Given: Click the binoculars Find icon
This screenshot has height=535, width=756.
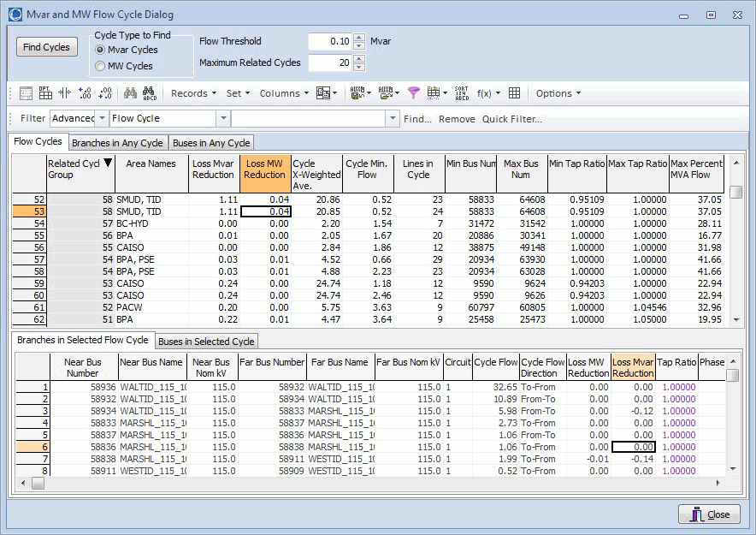Looking at the screenshot, I should tap(130, 93).
